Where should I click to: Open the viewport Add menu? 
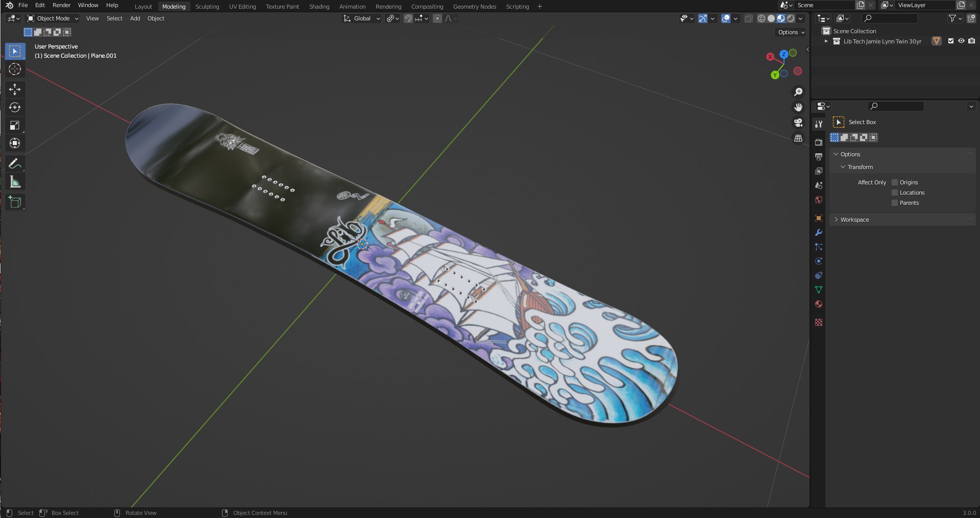pos(135,18)
